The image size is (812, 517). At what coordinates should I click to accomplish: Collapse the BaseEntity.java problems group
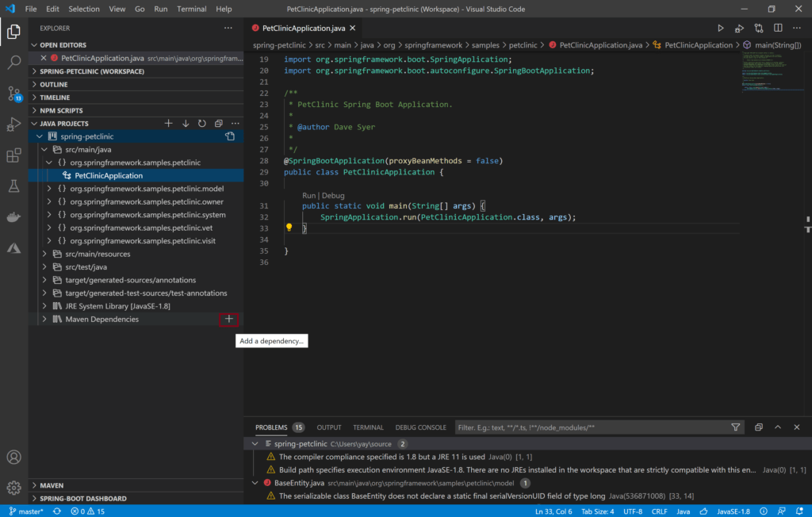tap(255, 481)
